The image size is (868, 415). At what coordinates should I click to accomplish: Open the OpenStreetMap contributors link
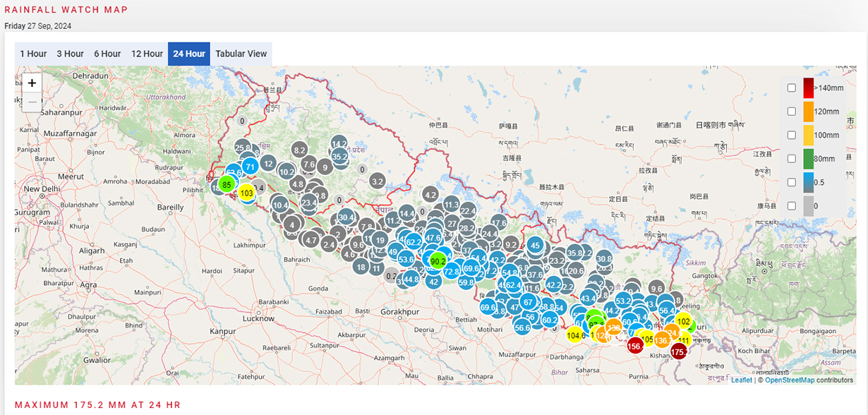click(790, 380)
